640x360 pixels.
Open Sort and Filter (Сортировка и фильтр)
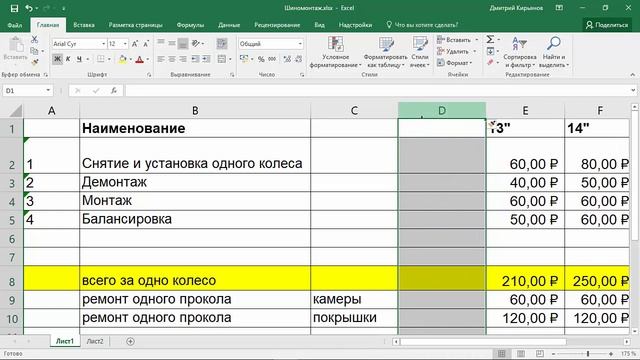(520, 52)
